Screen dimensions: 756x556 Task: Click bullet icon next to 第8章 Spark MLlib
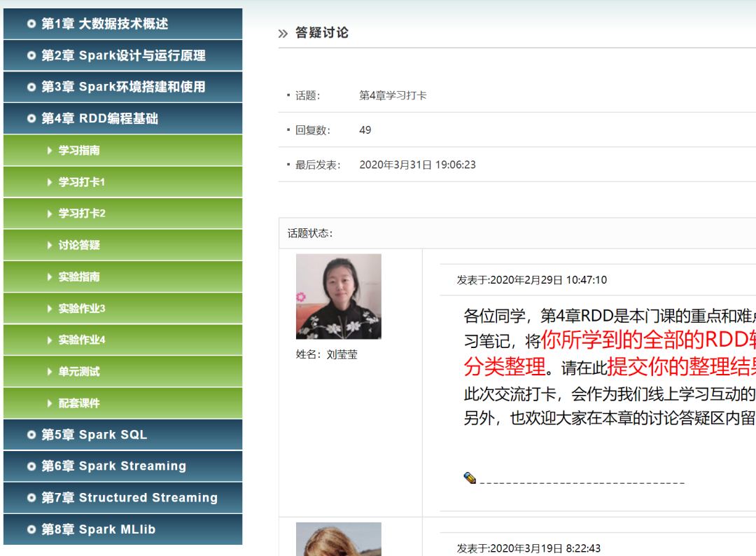[31, 529]
